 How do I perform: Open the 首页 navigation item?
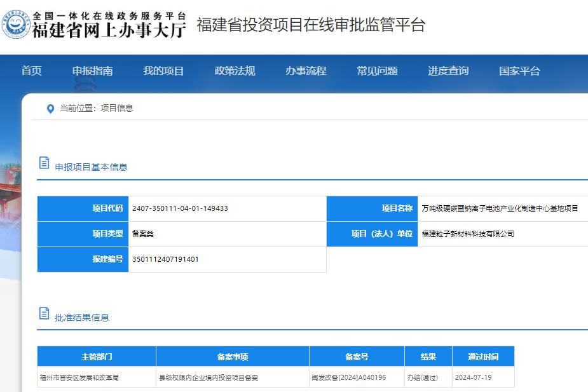31,72
